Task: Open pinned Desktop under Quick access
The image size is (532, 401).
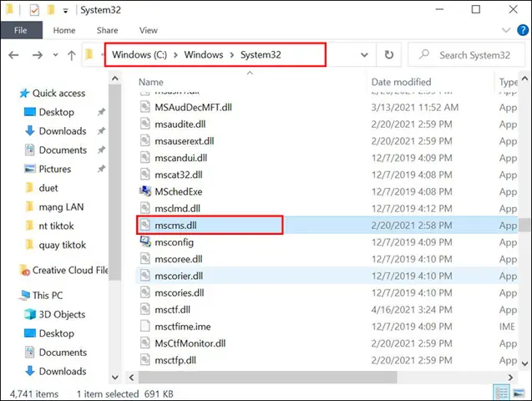Action: [x=49, y=112]
